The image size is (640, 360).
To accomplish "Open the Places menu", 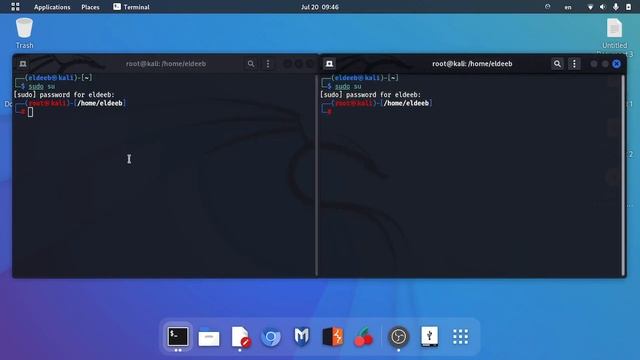I will 90,7.
